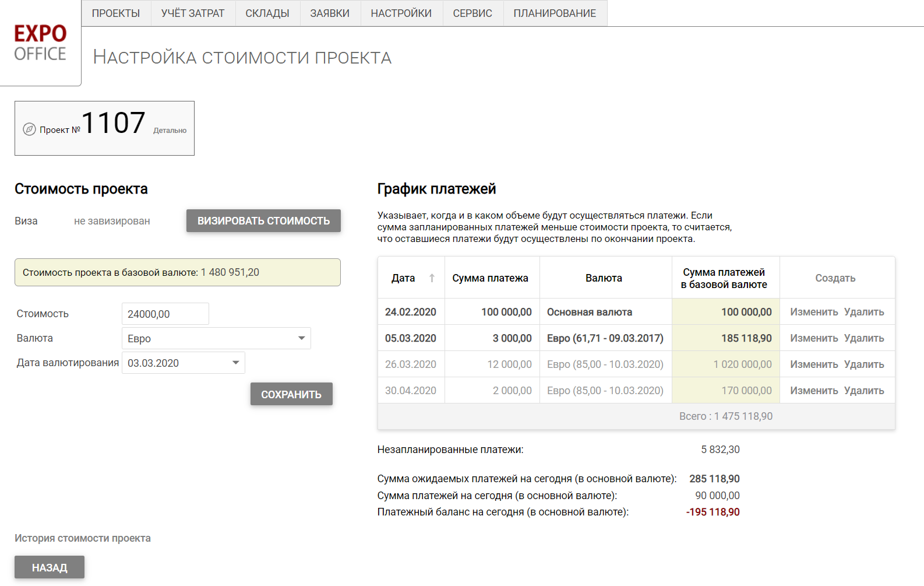
Task: Switch to the Планирование menu
Action: click(555, 13)
